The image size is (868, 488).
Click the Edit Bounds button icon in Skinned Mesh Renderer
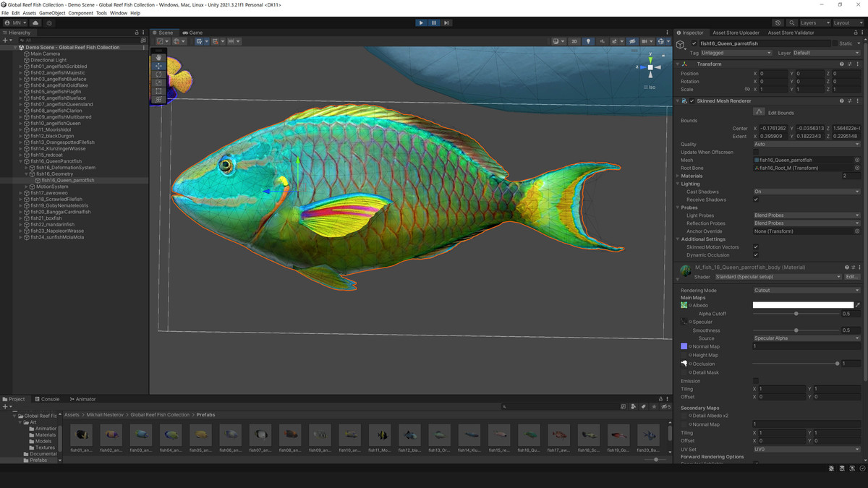point(760,111)
